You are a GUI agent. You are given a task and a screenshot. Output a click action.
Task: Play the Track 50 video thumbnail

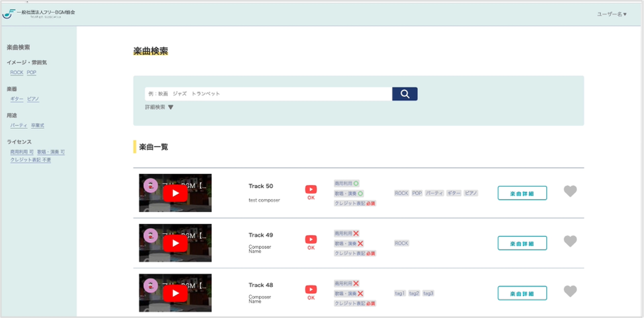175,193
